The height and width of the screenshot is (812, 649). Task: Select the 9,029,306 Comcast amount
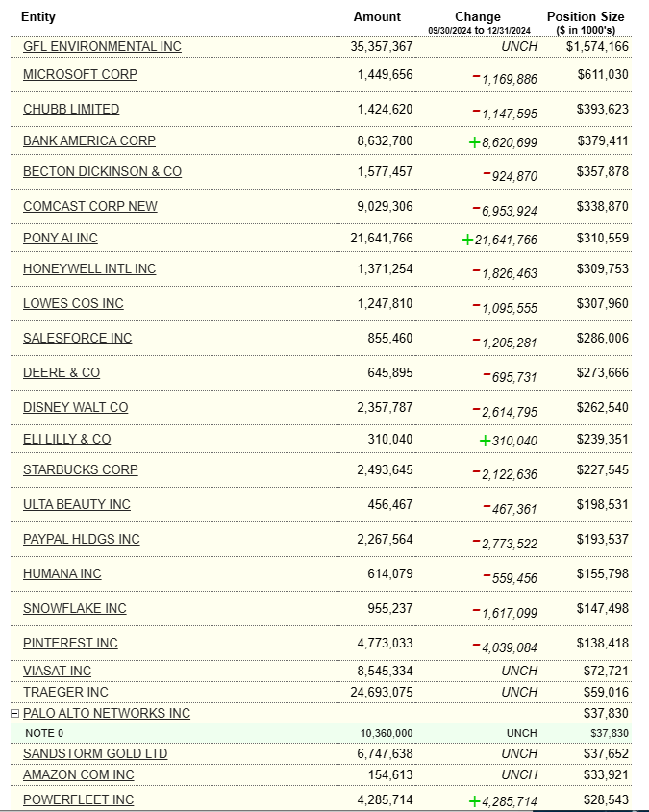click(x=385, y=206)
